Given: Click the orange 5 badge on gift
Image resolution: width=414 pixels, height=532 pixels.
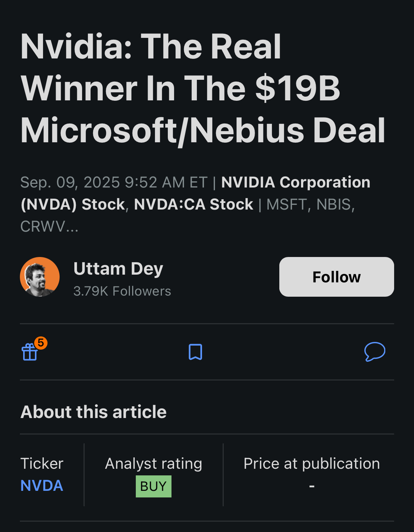Looking at the screenshot, I should (x=41, y=343).
